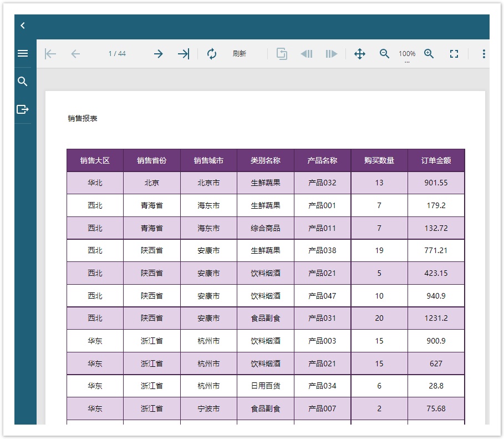Click the 购买数量 column header
This screenshot has width=504, height=439.
coord(379,160)
